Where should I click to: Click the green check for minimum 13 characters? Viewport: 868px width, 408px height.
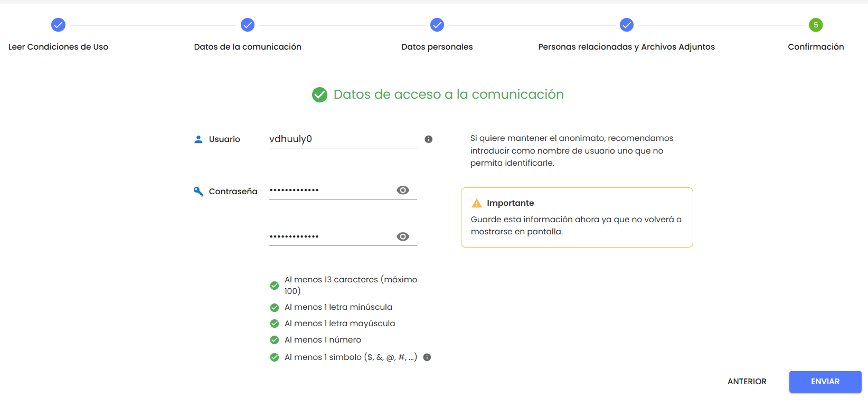pos(275,286)
